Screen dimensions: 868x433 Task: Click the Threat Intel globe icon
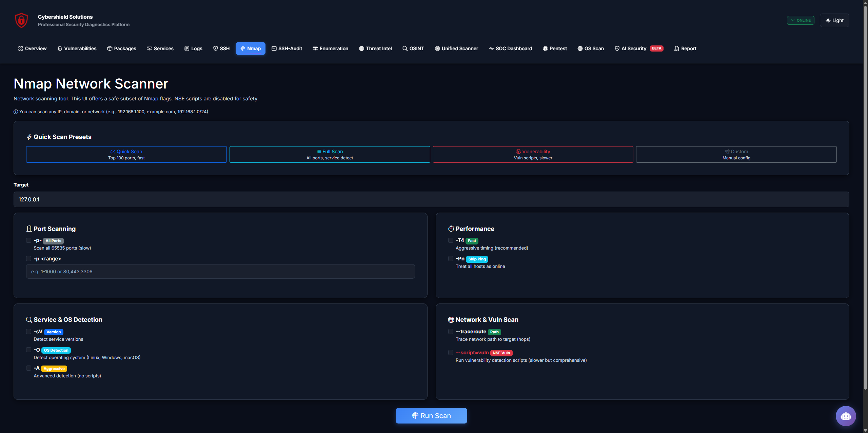pyautogui.click(x=361, y=48)
